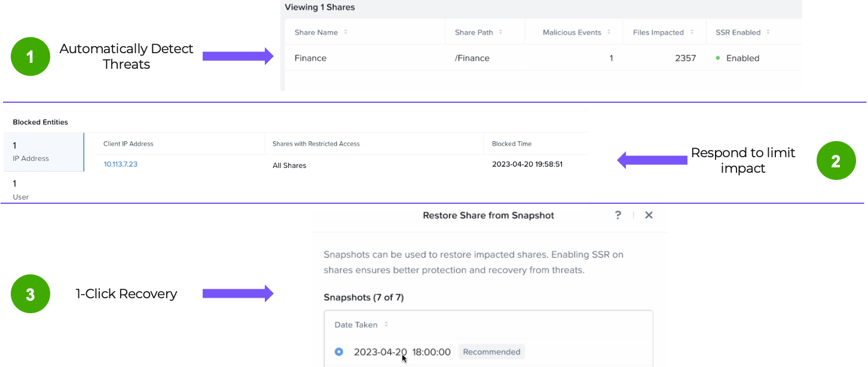Screen dimensions: 868x367
Task: Sort by Files Impacted column arrows
Action: (692, 32)
